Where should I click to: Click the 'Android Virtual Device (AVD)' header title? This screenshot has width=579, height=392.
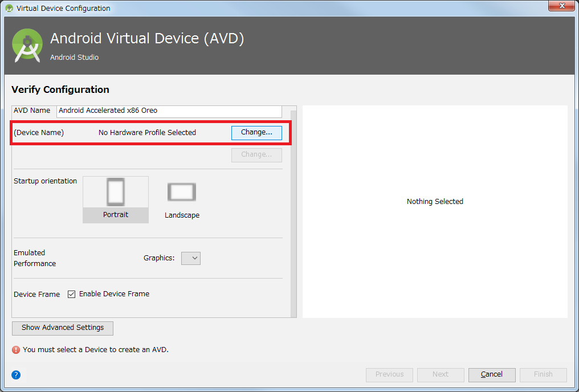pyautogui.click(x=147, y=38)
